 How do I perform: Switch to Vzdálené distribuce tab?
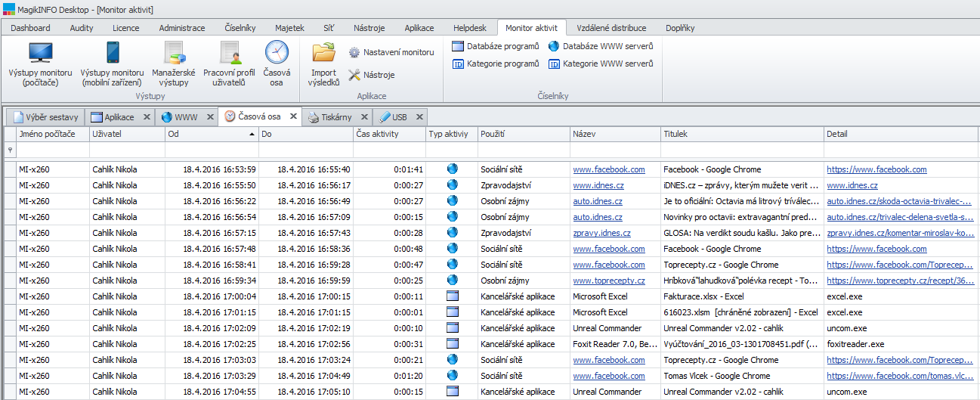tap(611, 28)
